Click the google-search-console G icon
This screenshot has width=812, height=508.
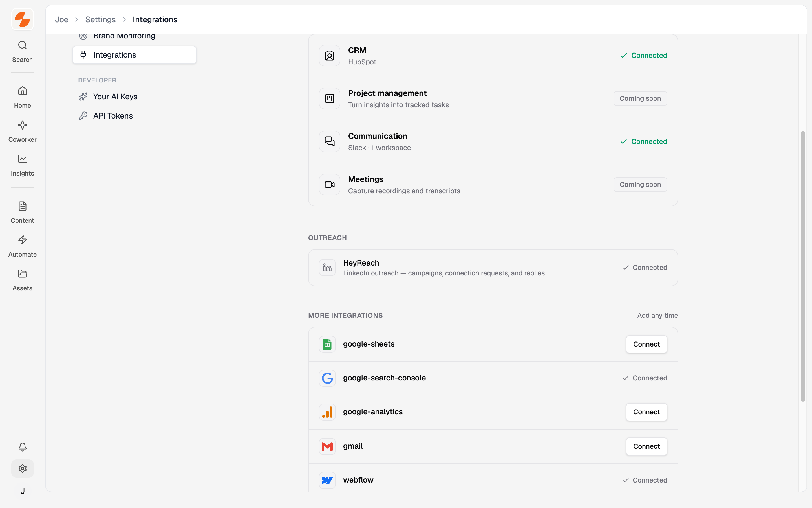click(327, 378)
